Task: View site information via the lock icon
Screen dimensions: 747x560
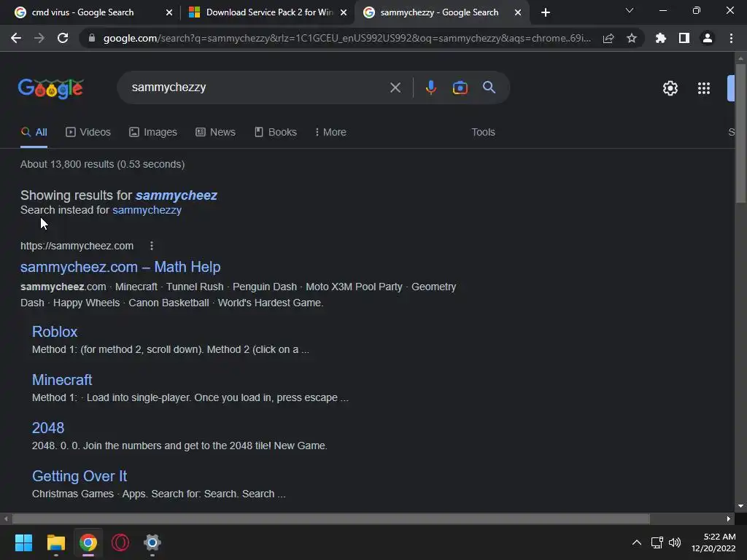Action: click(x=92, y=38)
